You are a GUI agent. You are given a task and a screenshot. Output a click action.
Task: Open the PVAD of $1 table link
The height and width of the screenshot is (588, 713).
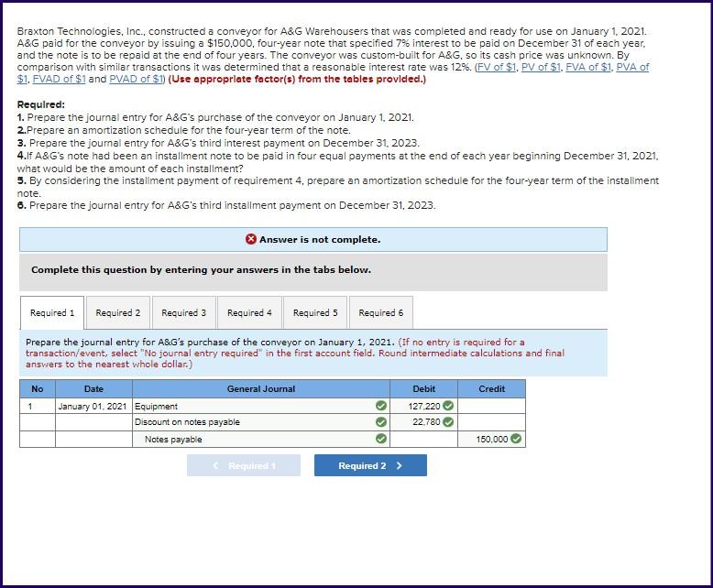click(x=136, y=79)
